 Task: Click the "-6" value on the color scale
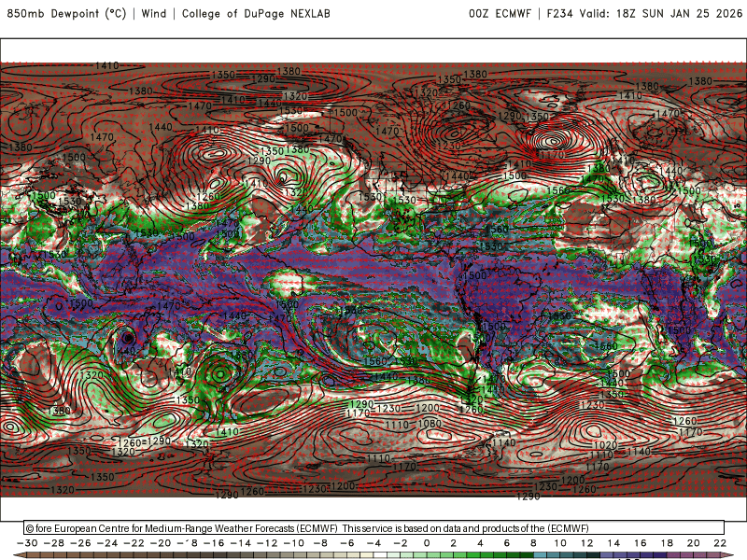(x=347, y=543)
